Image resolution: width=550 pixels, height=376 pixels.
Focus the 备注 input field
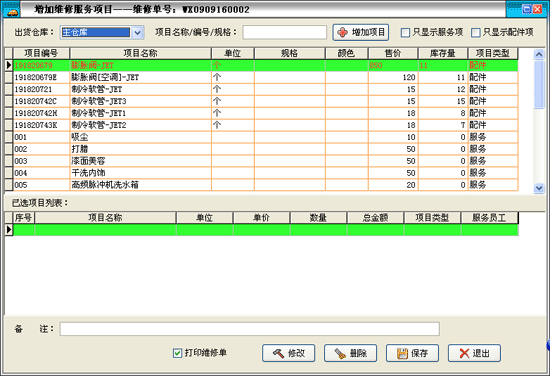click(249, 329)
